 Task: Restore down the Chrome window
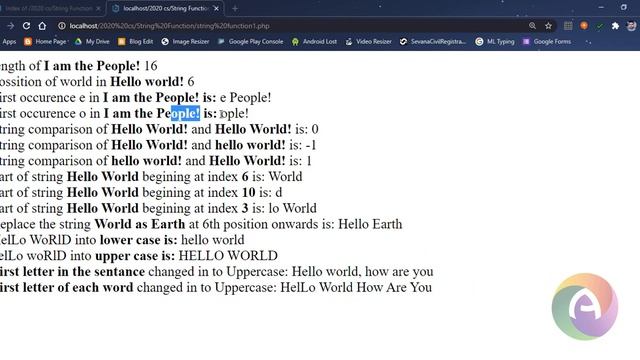[624, 7]
